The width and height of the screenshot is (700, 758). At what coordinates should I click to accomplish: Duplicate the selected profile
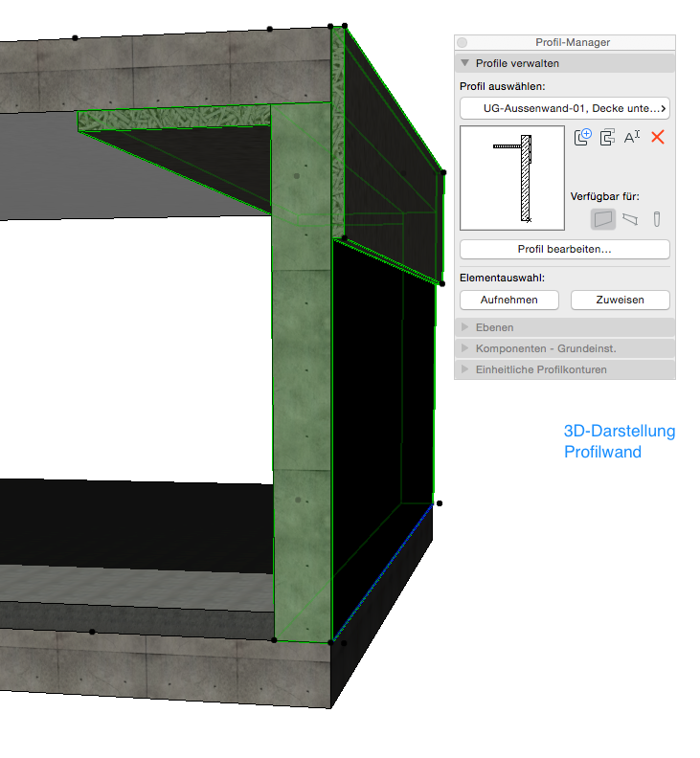point(607,137)
